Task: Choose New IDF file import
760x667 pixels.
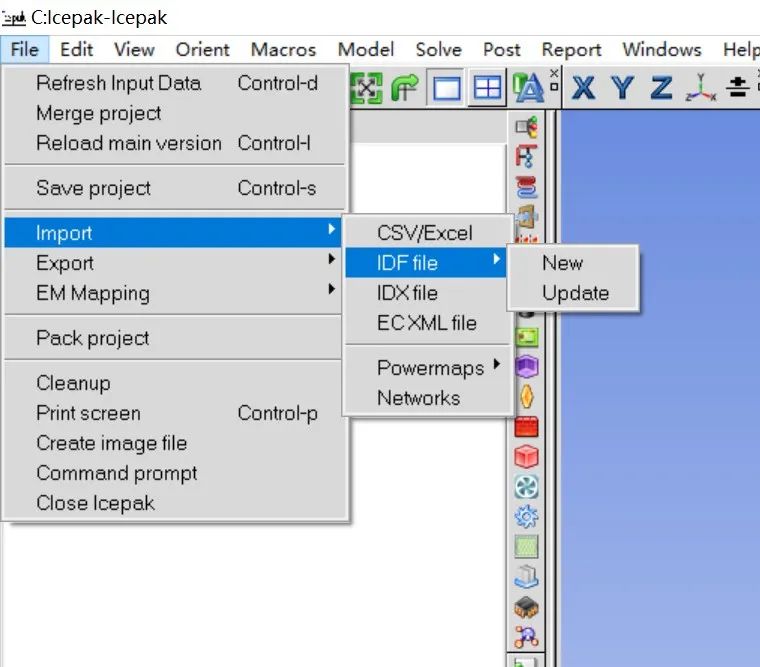Action: click(x=573, y=263)
